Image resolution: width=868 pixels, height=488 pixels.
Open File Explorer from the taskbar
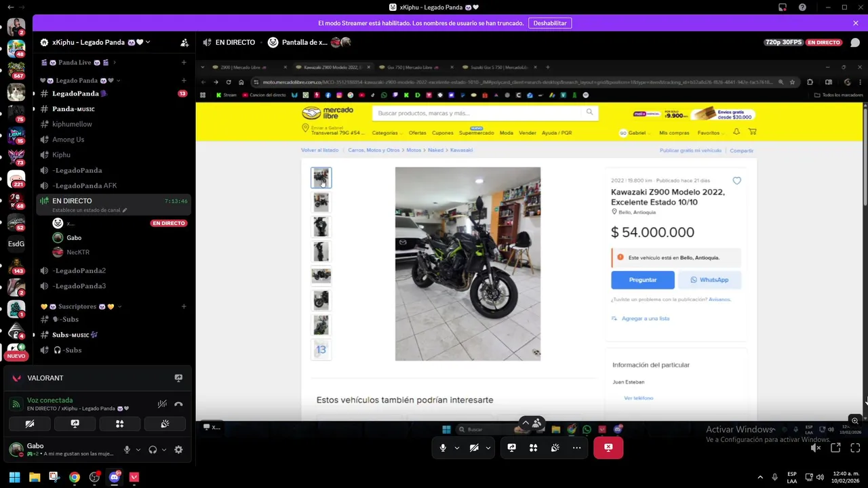tap(35, 477)
